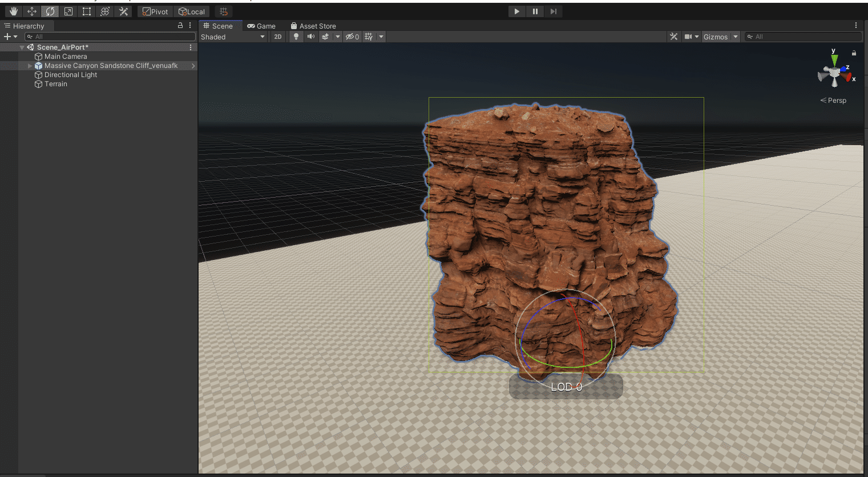Select the Rect tool

point(87,11)
